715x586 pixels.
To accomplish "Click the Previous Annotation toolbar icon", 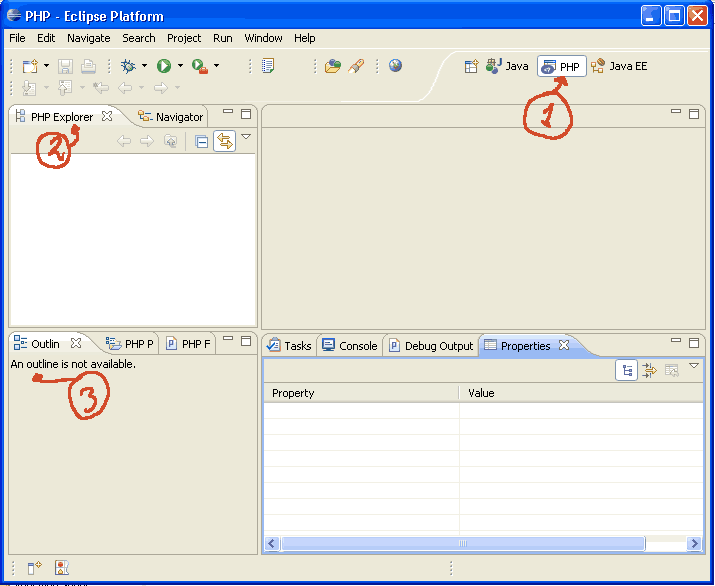I will tap(65, 88).
